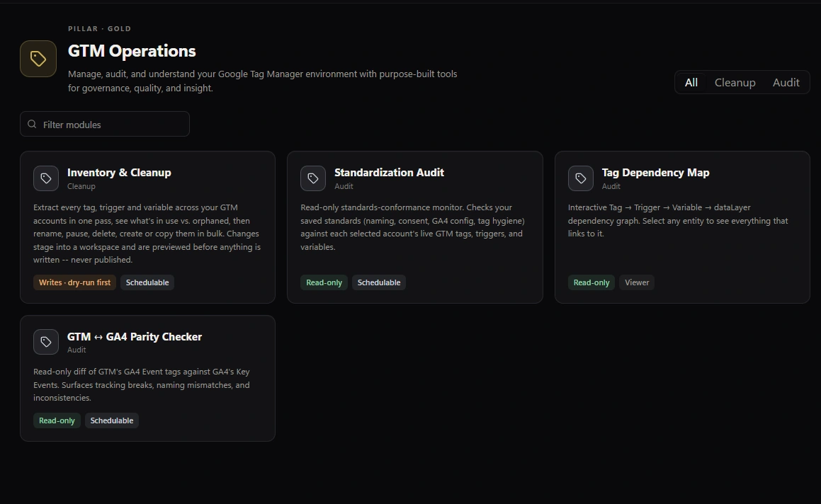Click the search magnifier icon in filter box
The width and height of the screenshot is (821, 504).
click(x=32, y=124)
